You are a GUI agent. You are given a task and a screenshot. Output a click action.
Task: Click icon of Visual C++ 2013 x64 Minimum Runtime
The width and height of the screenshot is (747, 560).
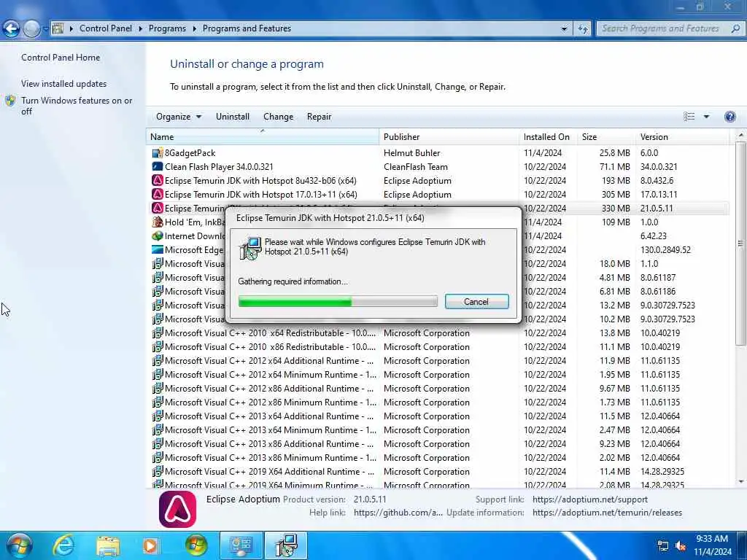pyautogui.click(x=158, y=430)
